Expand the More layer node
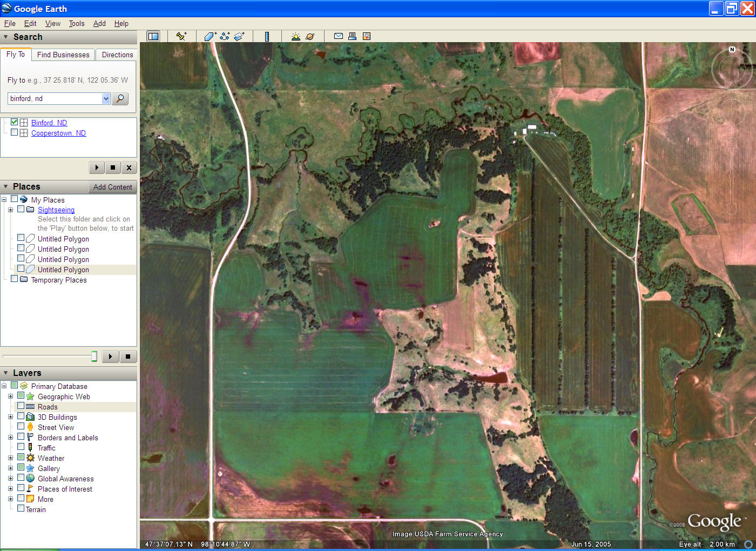 10,499
